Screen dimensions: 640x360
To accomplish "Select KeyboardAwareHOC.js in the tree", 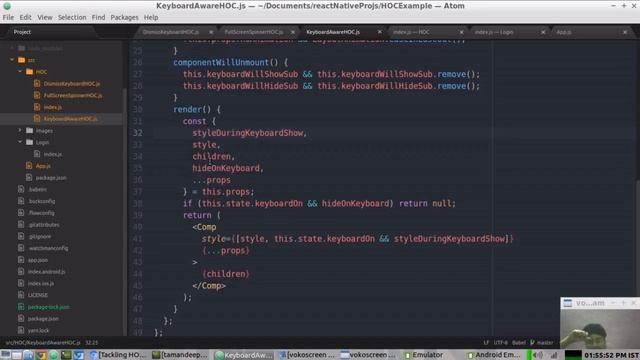I will 70,119.
